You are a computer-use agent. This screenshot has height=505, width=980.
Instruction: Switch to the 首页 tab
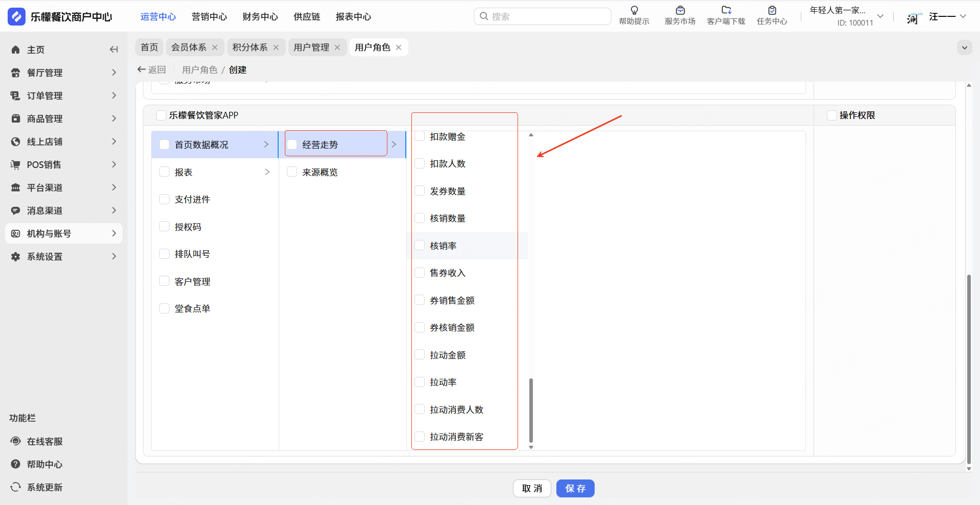click(150, 47)
